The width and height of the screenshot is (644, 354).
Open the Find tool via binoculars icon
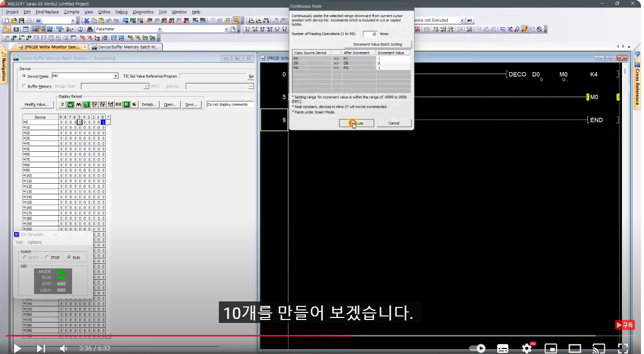click(91, 29)
